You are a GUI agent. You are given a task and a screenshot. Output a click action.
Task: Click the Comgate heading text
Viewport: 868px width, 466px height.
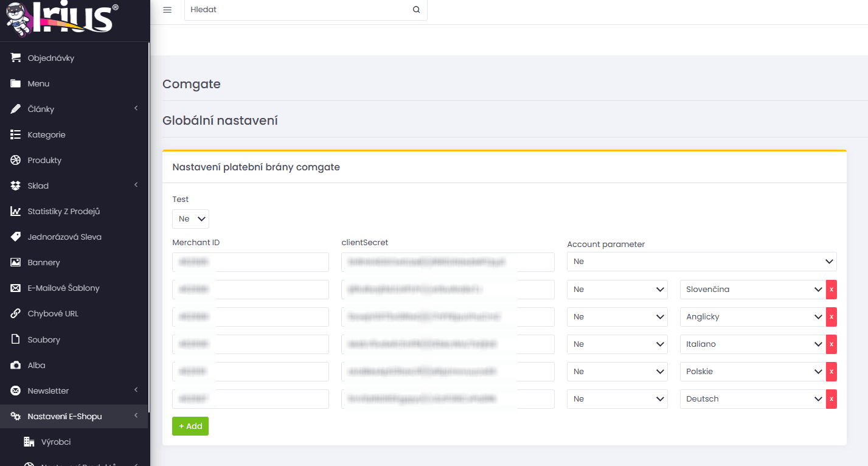(x=192, y=84)
